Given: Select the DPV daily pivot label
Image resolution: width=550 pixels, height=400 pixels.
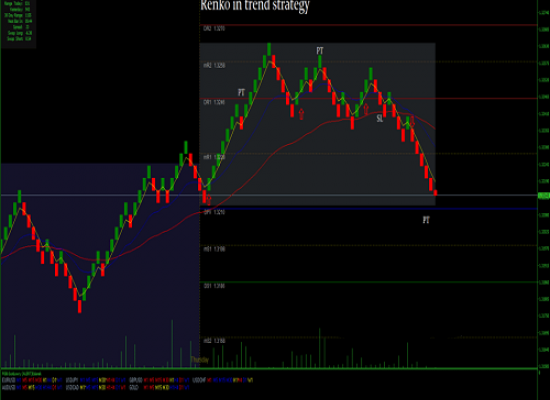Looking at the screenshot, I should pos(214,212).
